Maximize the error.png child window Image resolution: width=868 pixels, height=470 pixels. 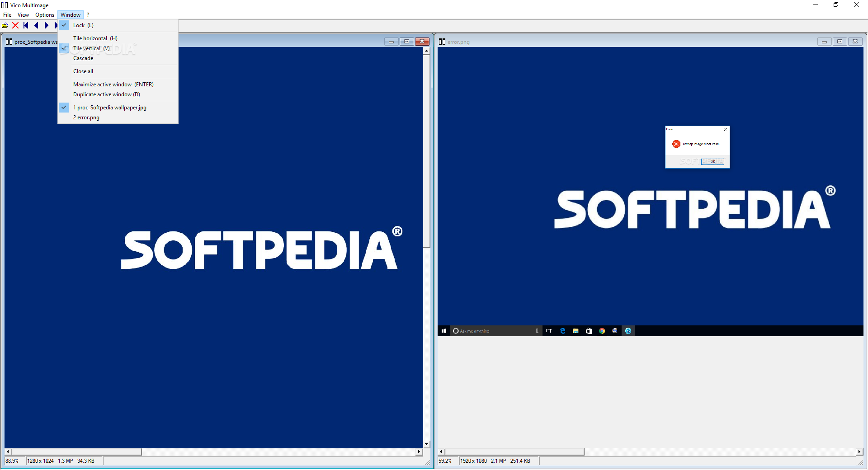[x=840, y=42]
